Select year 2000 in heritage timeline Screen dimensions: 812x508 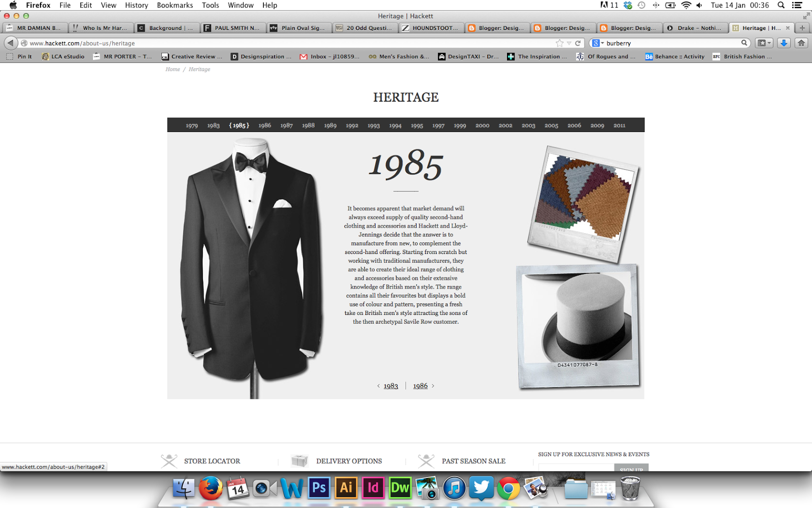[483, 125]
